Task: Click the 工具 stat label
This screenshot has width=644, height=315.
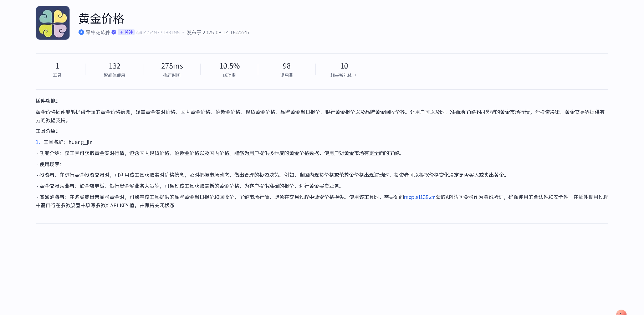Action: [x=57, y=75]
